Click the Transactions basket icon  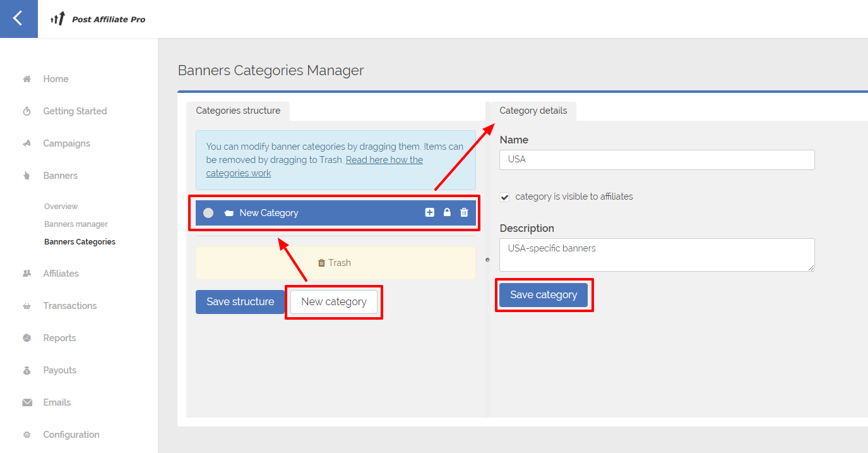pyautogui.click(x=27, y=306)
